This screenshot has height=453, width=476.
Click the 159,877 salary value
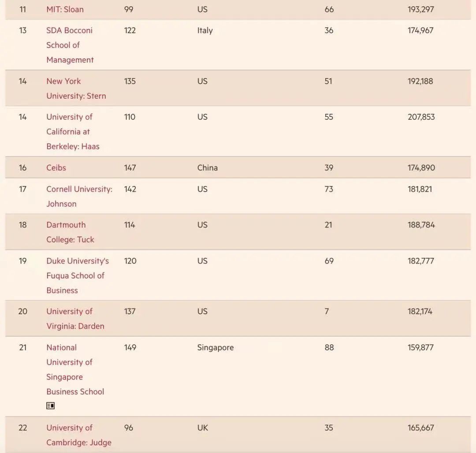(420, 348)
